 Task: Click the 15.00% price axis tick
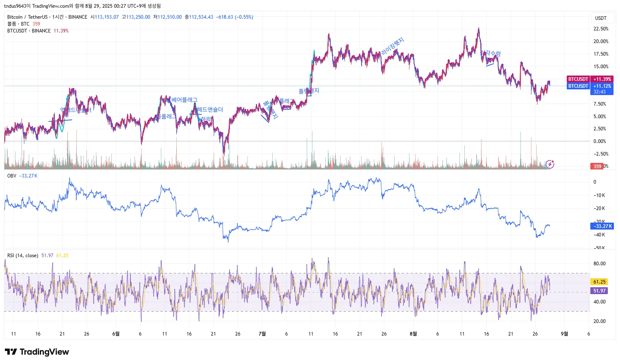(601, 67)
